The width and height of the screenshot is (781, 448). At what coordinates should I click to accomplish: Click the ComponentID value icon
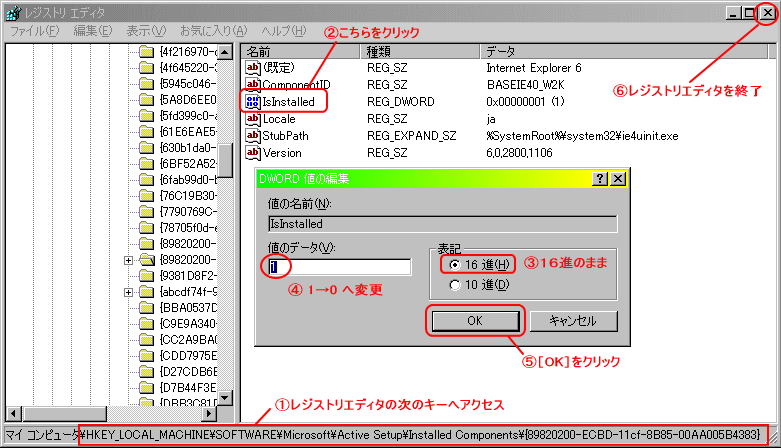[x=253, y=85]
